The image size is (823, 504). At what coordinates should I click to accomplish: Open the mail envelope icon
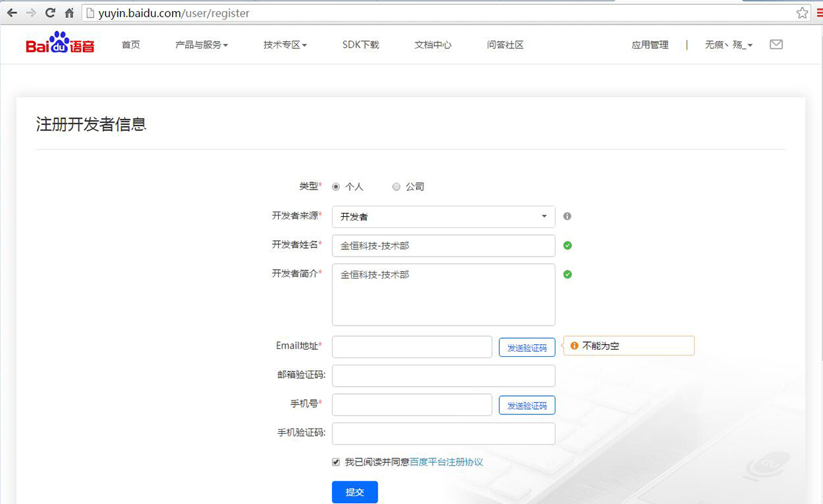coord(776,44)
